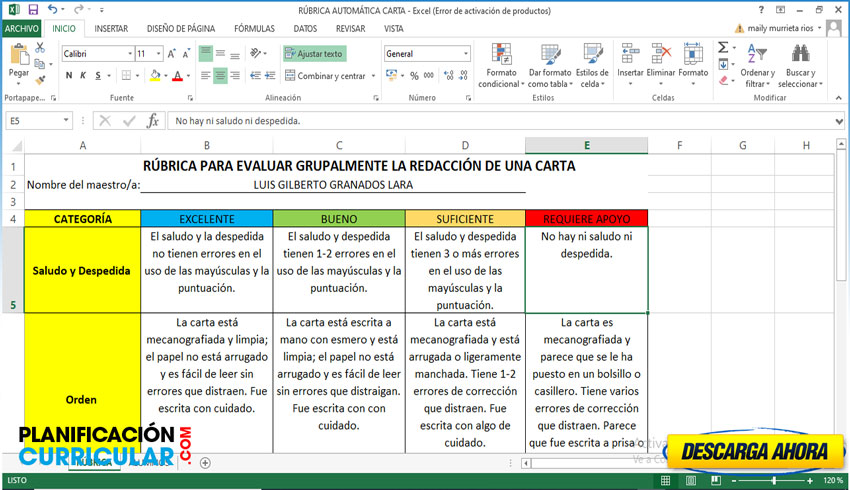
Task: Align text to bottom of cell
Action: pyautogui.click(x=235, y=54)
